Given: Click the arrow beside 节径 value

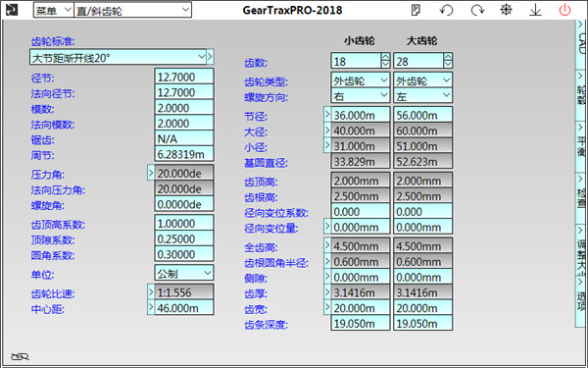Looking at the screenshot, I should pos(327,114).
